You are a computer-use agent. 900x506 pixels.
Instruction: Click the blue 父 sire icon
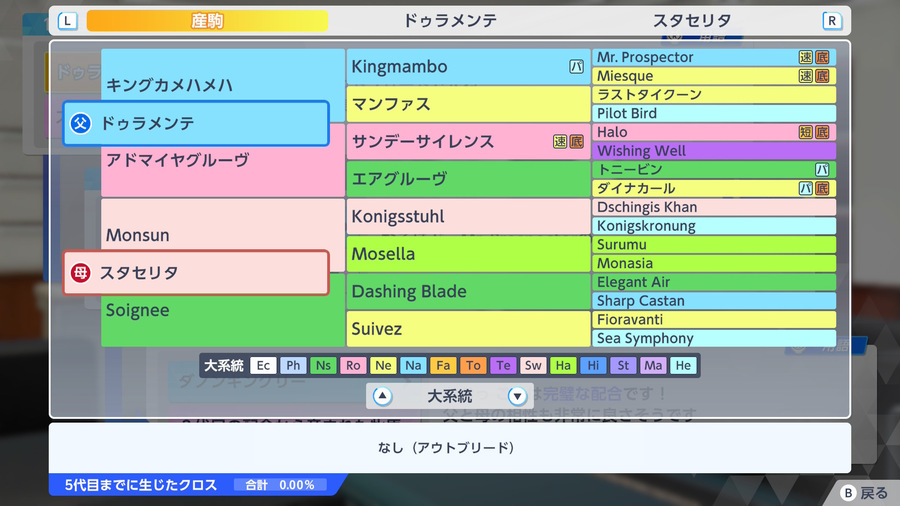(80, 123)
